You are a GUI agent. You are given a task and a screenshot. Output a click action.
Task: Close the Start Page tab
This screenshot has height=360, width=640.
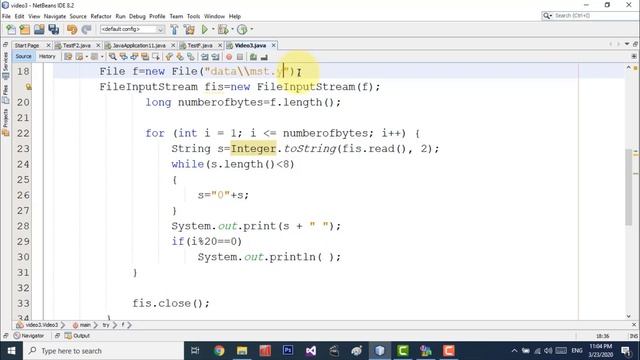tap(49, 45)
